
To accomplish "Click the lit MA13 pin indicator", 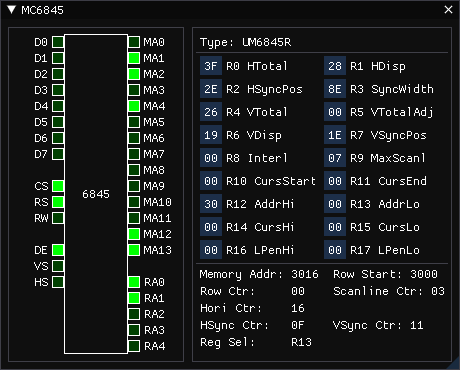I will [x=134, y=250].
